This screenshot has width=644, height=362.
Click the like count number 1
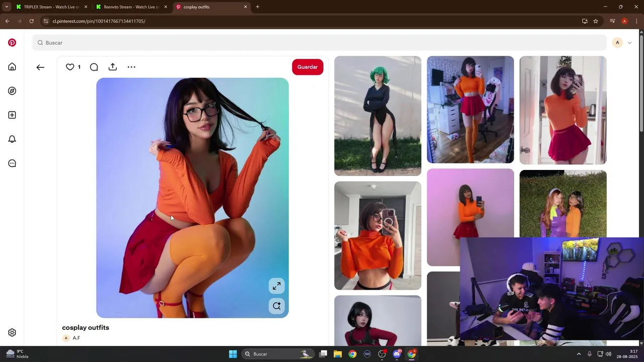tap(79, 67)
